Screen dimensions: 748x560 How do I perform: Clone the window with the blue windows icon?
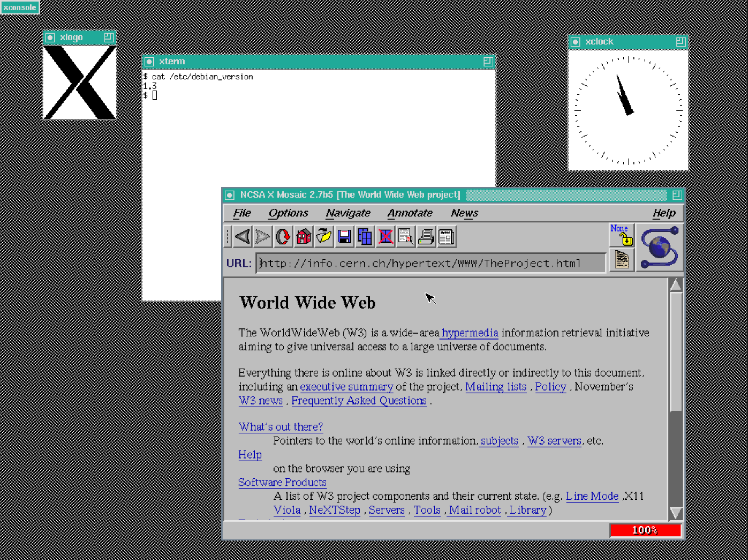tap(365, 237)
